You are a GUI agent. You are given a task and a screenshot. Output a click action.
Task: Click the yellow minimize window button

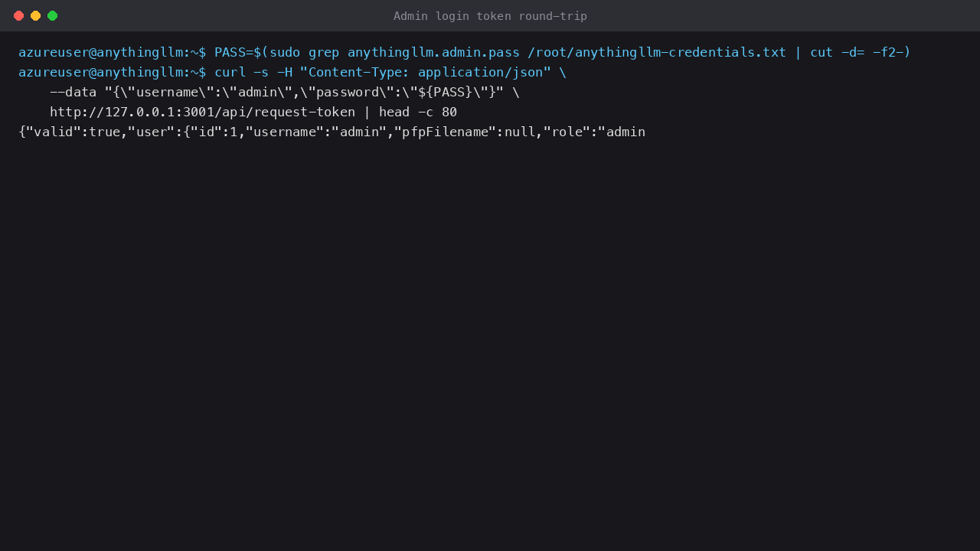point(35,15)
